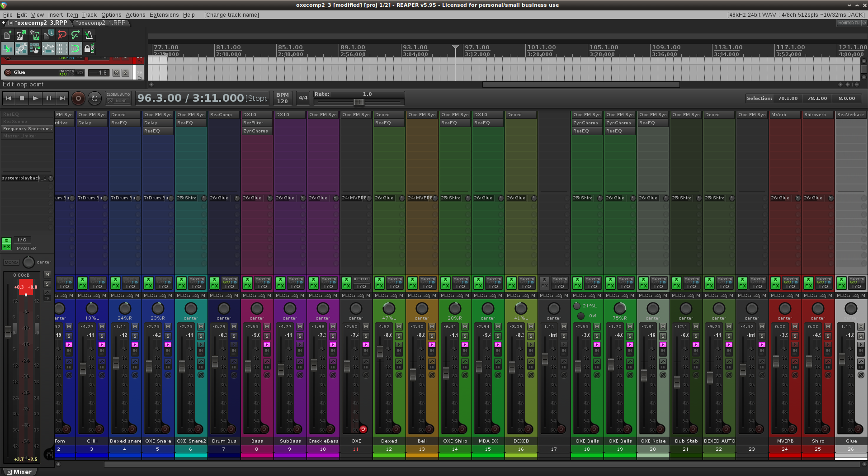
Task: Arm record on Glue track panel
Action: click(x=8, y=72)
